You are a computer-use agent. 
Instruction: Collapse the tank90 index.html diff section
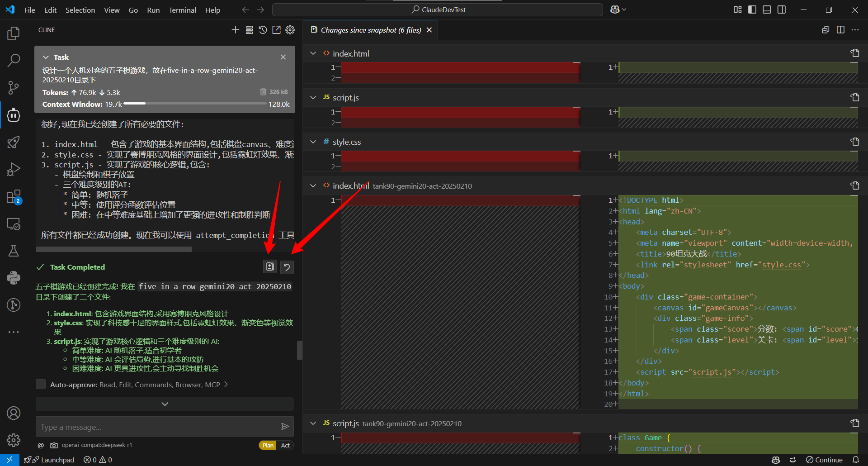pos(313,185)
